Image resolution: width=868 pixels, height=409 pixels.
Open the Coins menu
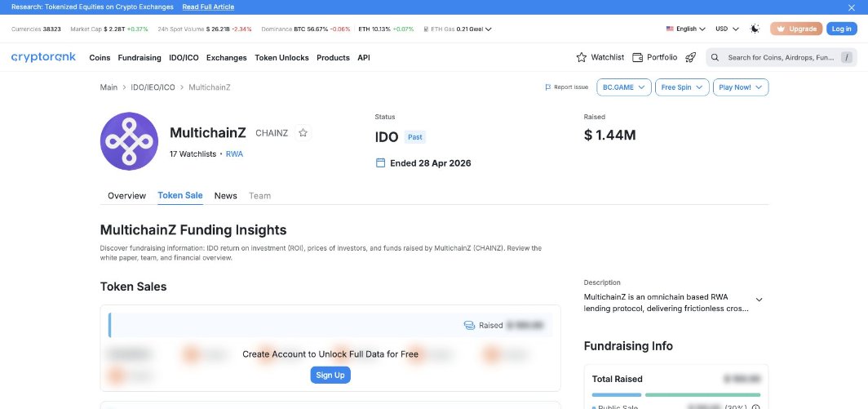click(x=100, y=58)
